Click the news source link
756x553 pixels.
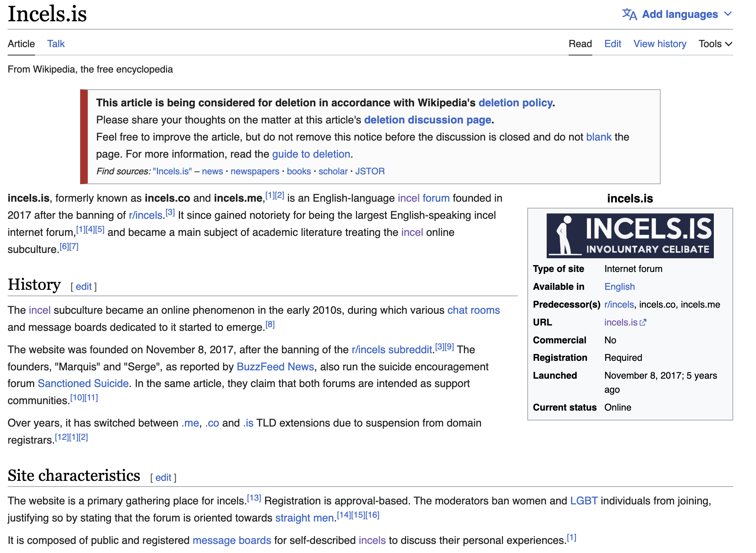point(212,171)
